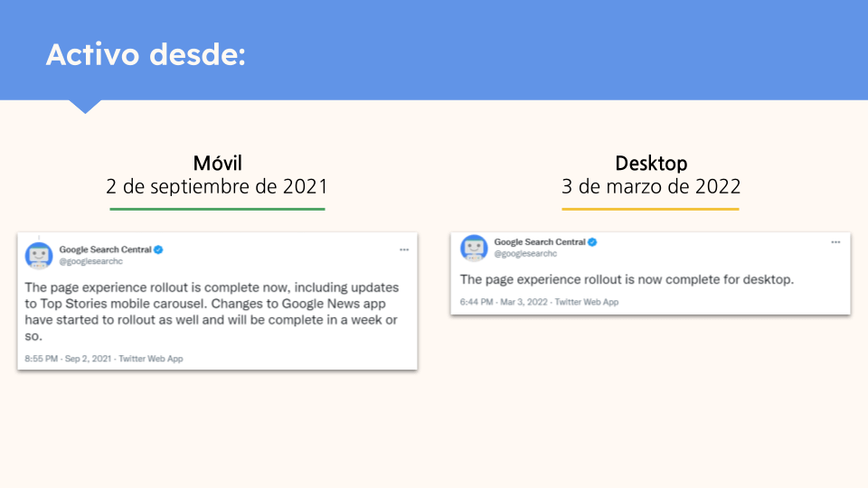This screenshot has width=868, height=488.
Task: Click the green underline below the Móvil date
Action: 217,209
